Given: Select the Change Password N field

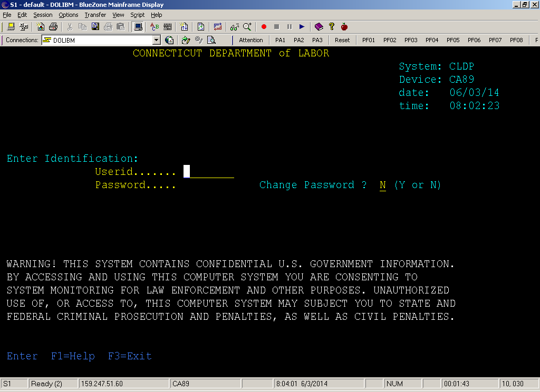Looking at the screenshot, I should pyautogui.click(x=383, y=185).
